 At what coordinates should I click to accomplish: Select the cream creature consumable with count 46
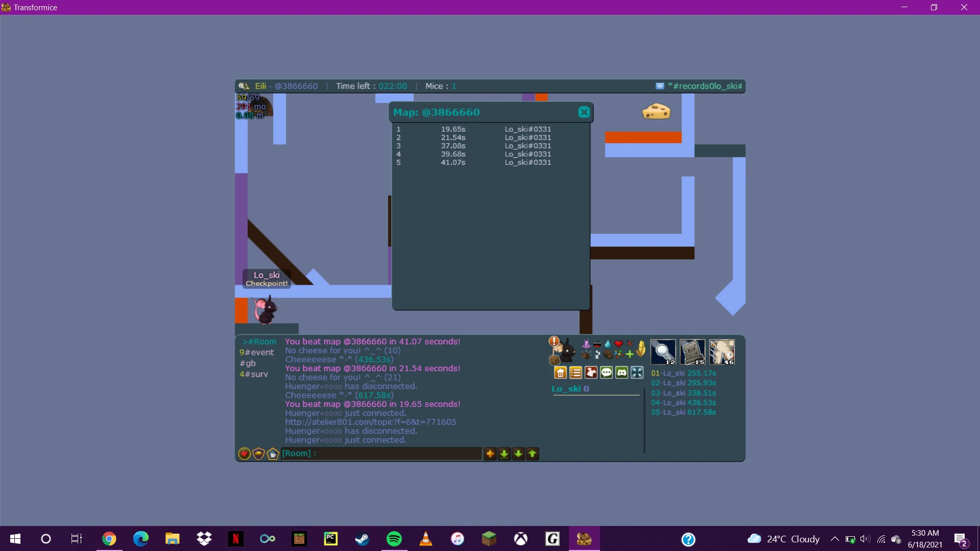[722, 352]
